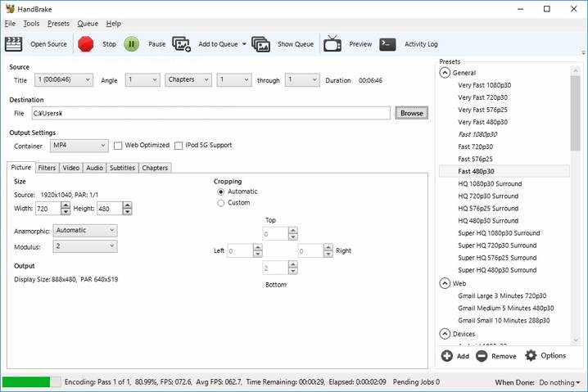This screenshot has height=392, width=588.
Task: Select Gmail Small 10 Minutes 288p30 preset
Action: click(504, 321)
